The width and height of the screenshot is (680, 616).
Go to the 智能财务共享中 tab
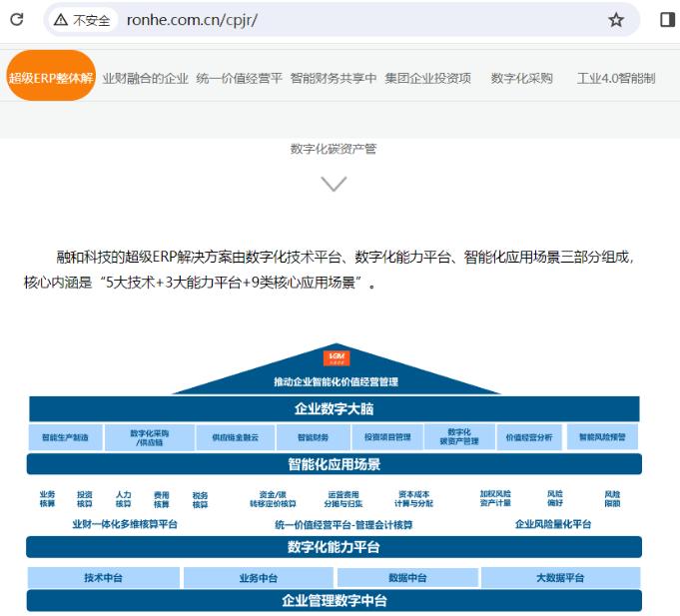334,79
